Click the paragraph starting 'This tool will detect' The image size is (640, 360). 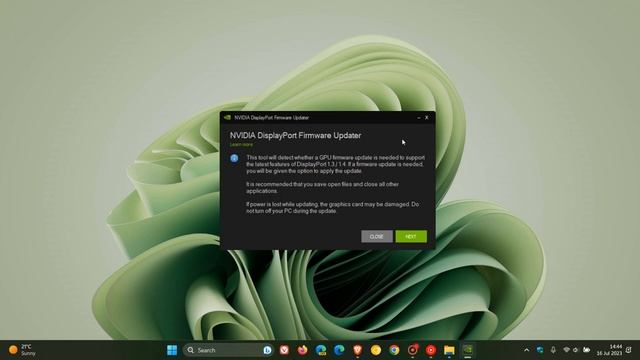coord(335,164)
